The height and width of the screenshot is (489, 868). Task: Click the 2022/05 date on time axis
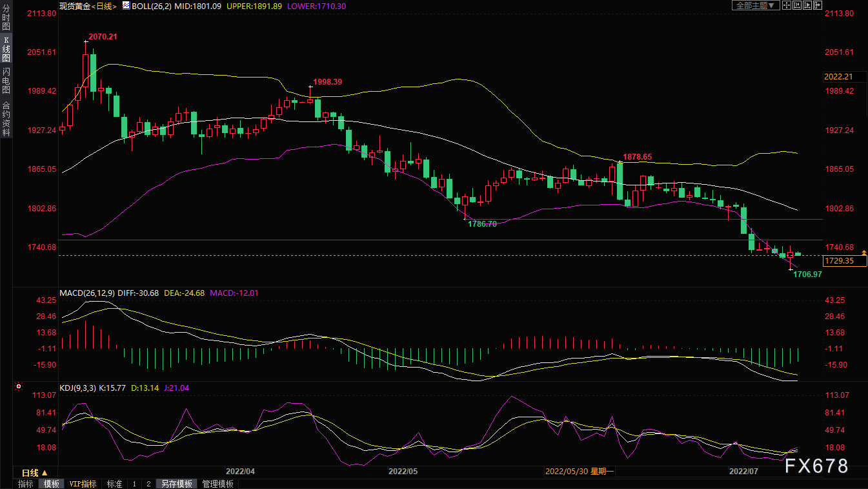(x=404, y=472)
